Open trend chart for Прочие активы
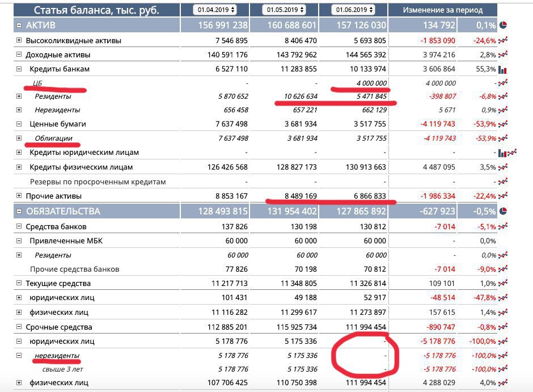The image size is (533, 392). (503, 196)
